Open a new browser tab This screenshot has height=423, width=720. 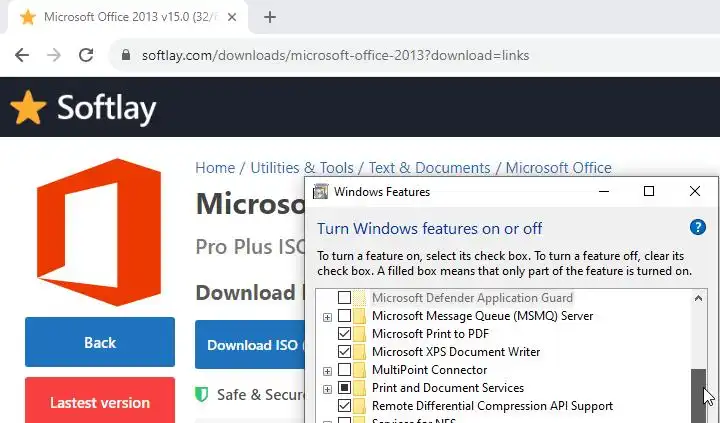270,17
